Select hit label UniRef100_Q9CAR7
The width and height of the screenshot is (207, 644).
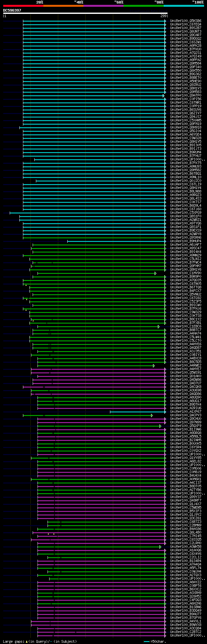(x=186, y=35)
